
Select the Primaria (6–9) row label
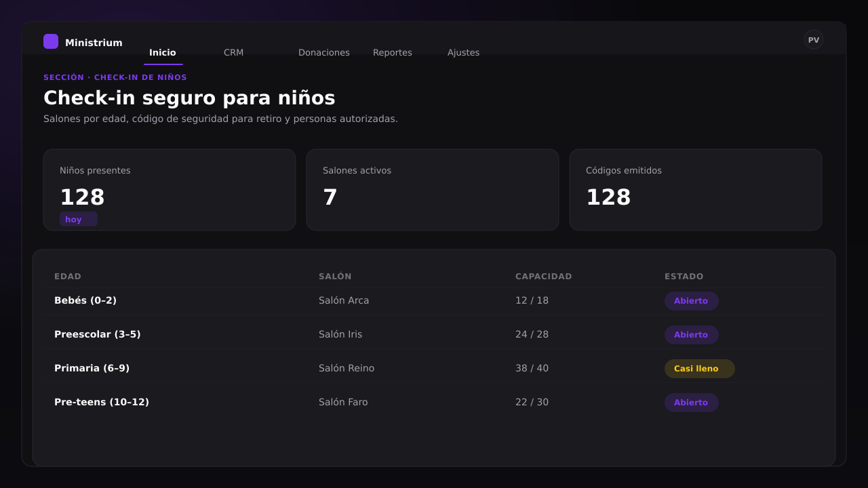92,368
